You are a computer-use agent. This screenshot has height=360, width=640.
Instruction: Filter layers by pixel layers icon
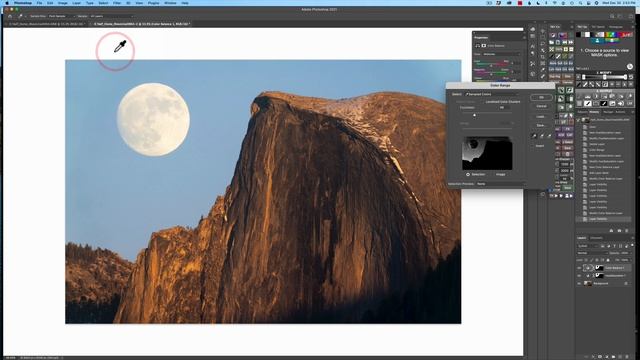point(602,246)
